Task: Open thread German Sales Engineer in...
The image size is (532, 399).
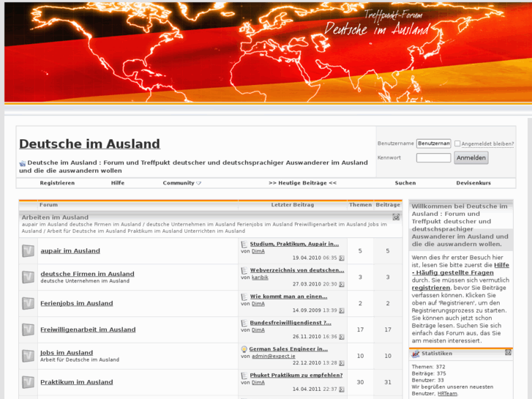Action: (x=288, y=349)
